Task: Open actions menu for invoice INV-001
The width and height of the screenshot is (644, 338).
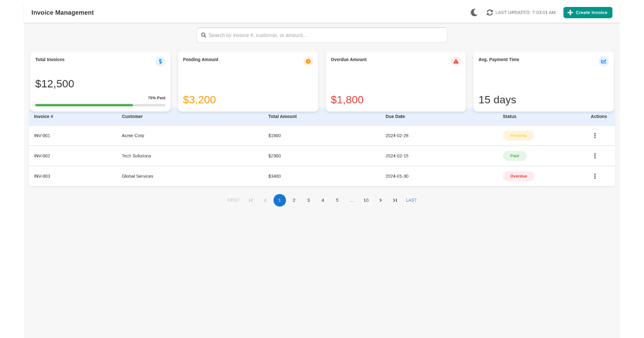Action: [x=595, y=136]
